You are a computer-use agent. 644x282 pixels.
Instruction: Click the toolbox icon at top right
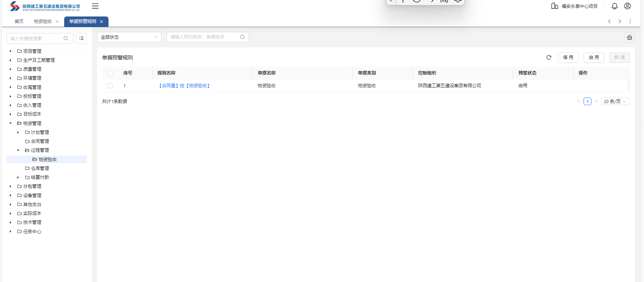click(630, 37)
